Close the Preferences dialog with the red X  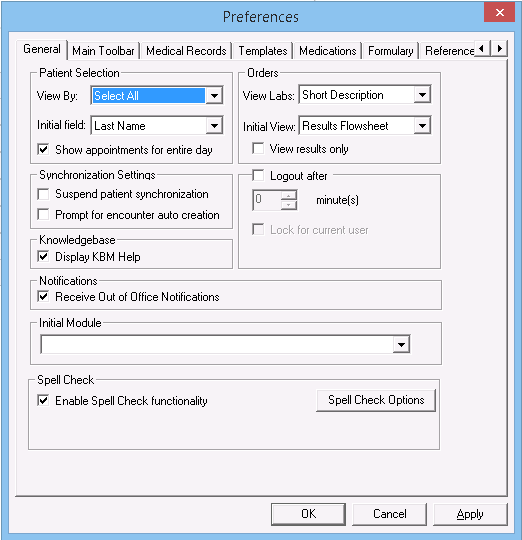tap(499, 13)
